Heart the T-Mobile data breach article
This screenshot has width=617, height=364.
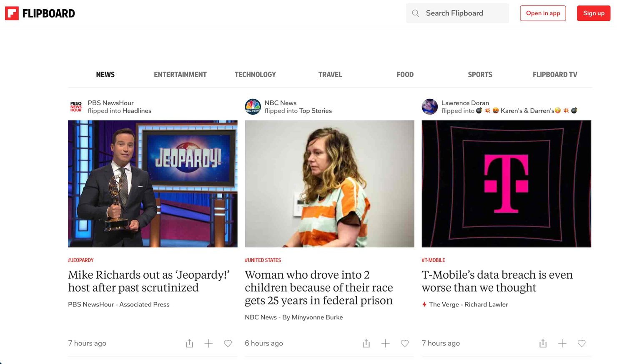coord(582,343)
